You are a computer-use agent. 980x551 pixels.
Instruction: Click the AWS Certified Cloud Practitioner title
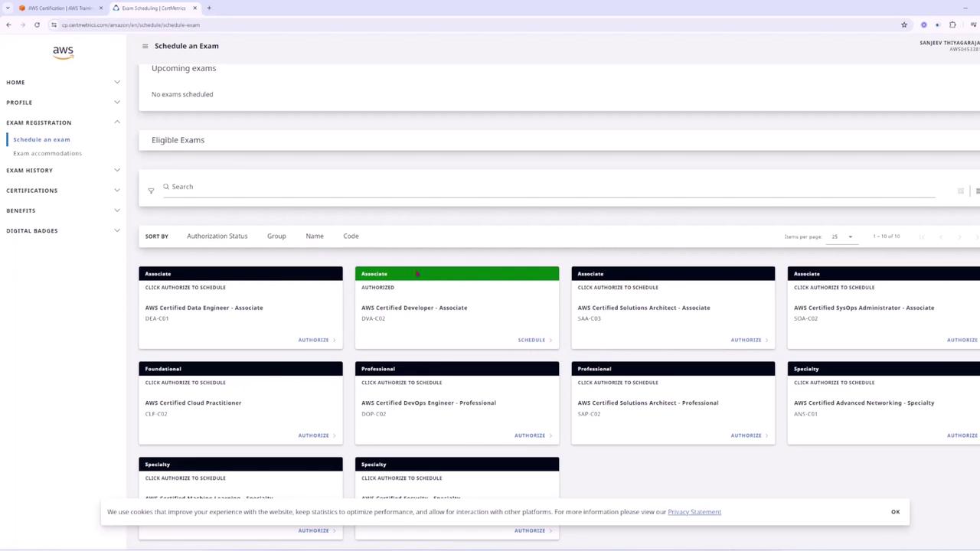pos(193,403)
